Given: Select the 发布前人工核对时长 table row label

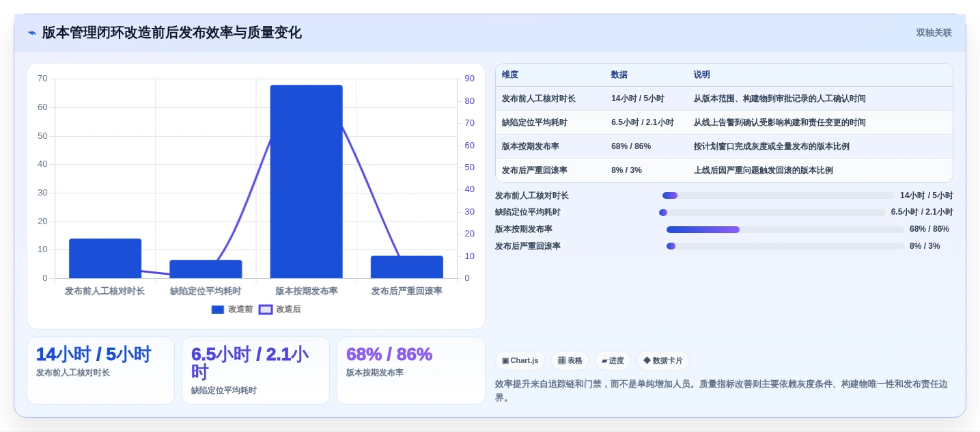Looking at the screenshot, I should 539,98.
